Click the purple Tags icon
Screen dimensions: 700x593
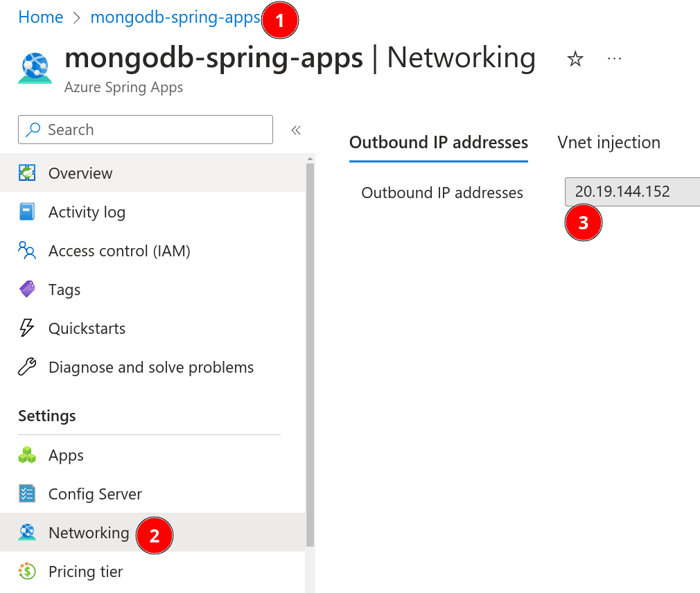(x=27, y=290)
